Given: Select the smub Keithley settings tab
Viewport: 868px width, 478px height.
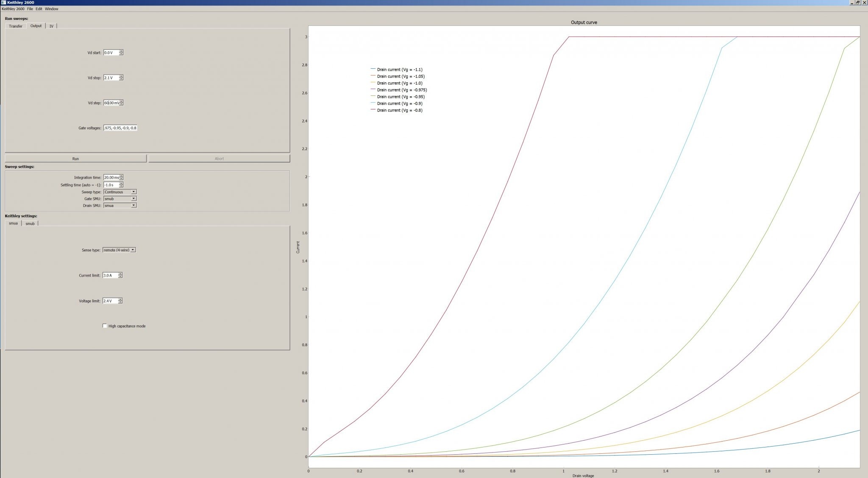Looking at the screenshot, I should [x=30, y=224].
